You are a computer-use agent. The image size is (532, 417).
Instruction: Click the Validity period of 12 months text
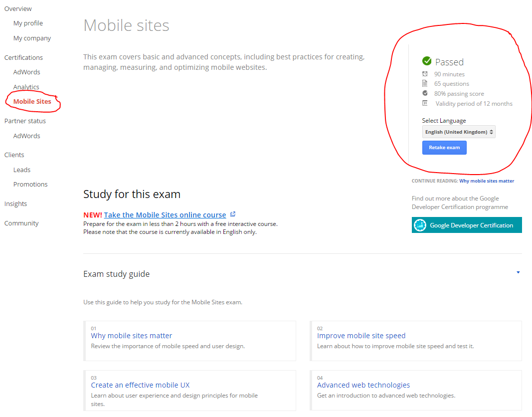coord(474,103)
